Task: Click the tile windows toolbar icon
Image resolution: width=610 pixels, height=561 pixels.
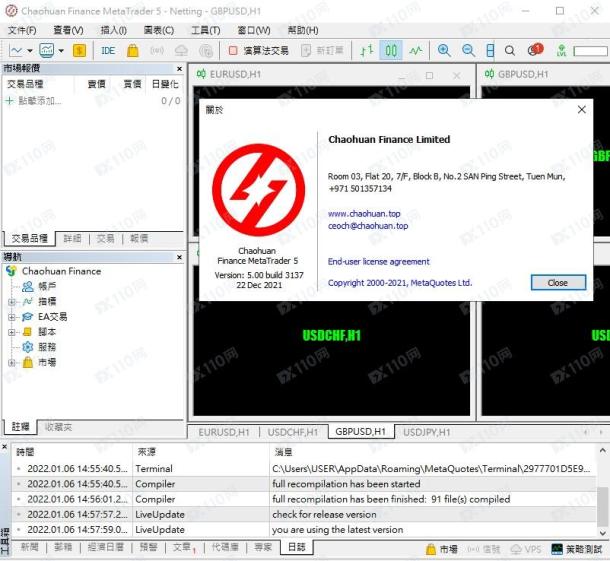Action: click(x=490, y=51)
